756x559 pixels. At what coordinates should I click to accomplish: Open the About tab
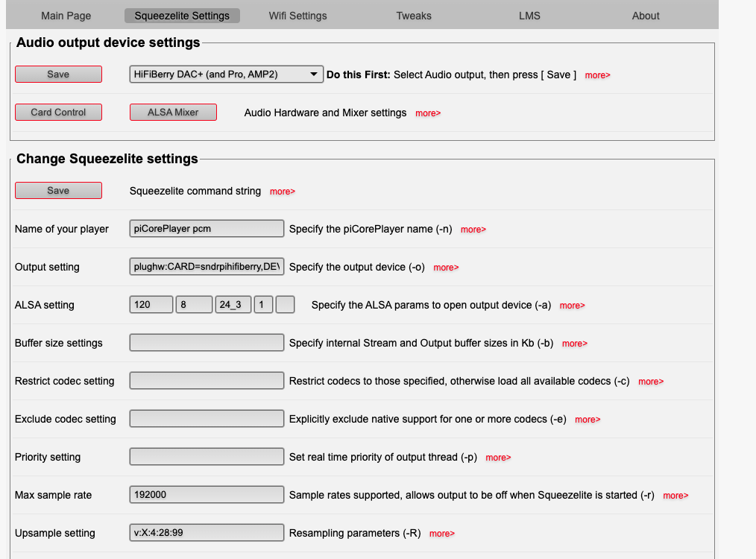coord(646,16)
